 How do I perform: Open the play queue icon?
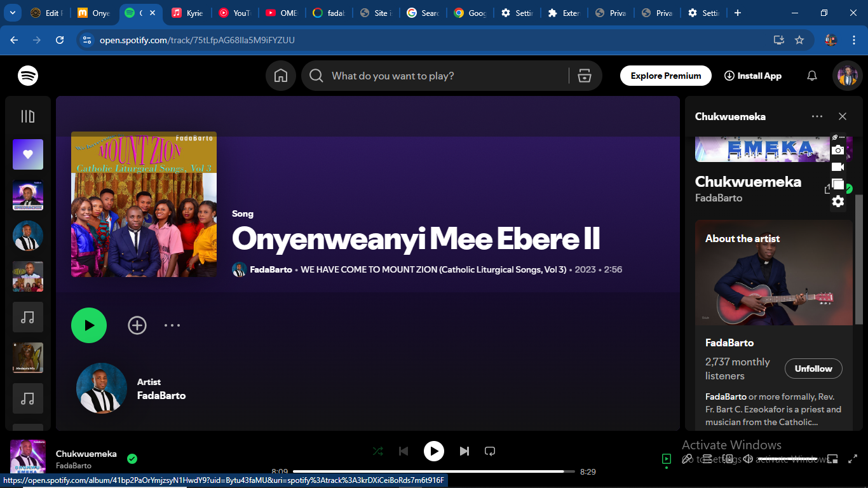(x=708, y=459)
